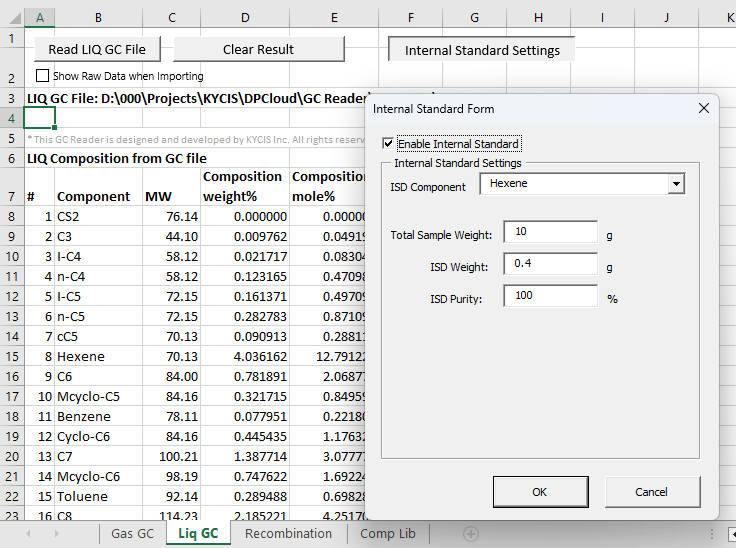Click the previous sheet navigation arrow
736x548 pixels.
click(28, 533)
